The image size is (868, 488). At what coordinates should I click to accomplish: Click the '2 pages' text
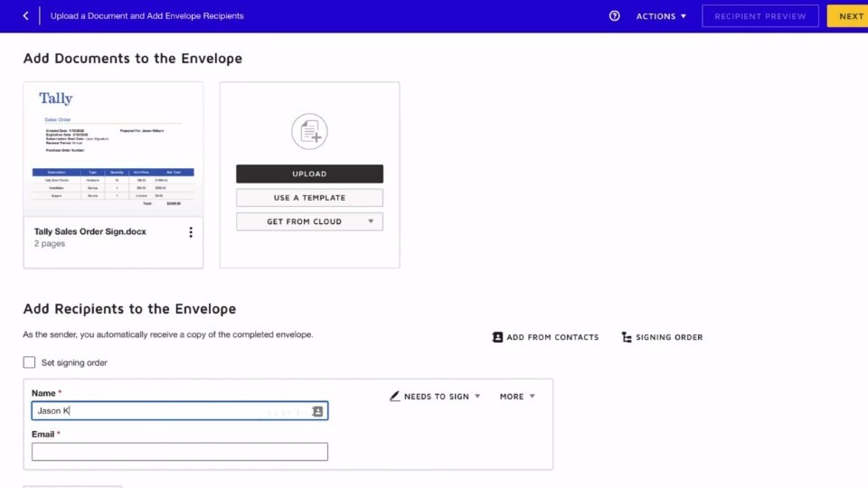(x=49, y=243)
